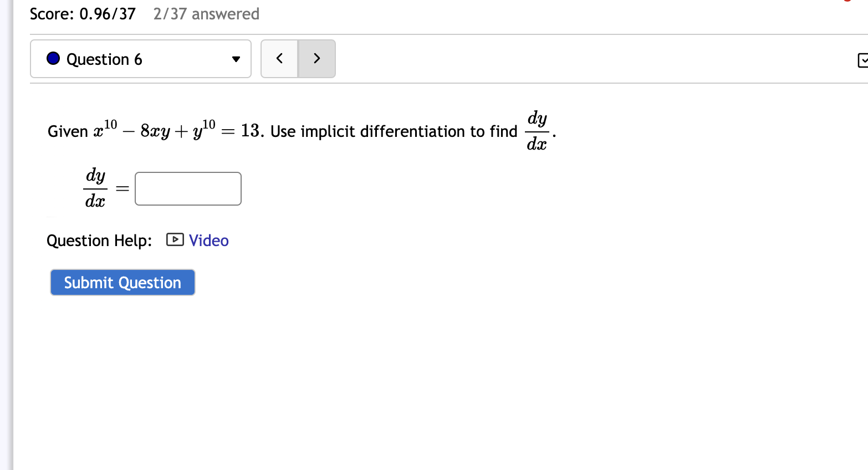This screenshot has height=470, width=868.
Task: Submit your answer for Question 6
Action: (122, 282)
